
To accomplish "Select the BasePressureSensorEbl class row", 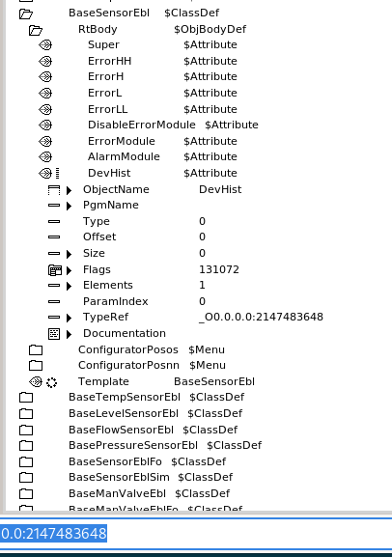I will point(199,445).
